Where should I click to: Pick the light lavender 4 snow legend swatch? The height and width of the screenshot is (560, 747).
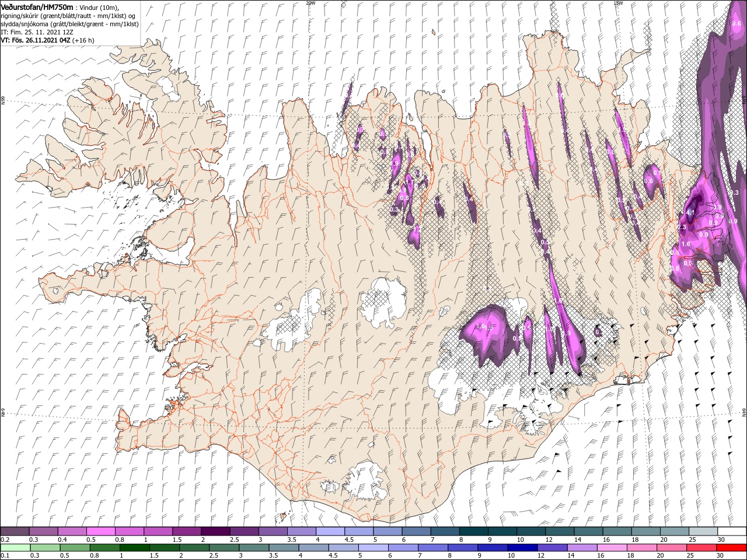click(329, 531)
